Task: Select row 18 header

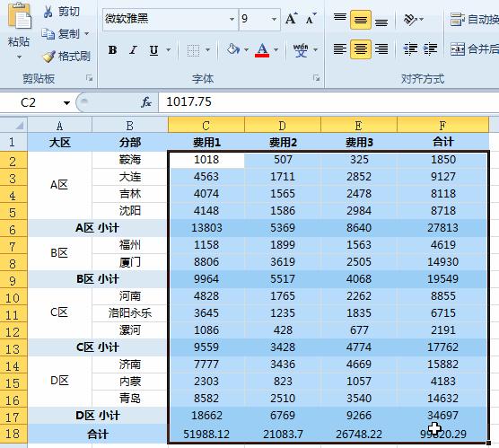Action: [x=13, y=434]
